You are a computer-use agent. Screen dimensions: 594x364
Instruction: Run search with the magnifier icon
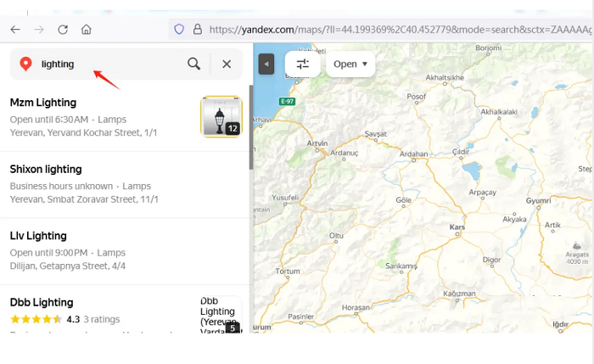pyautogui.click(x=193, y=64)
